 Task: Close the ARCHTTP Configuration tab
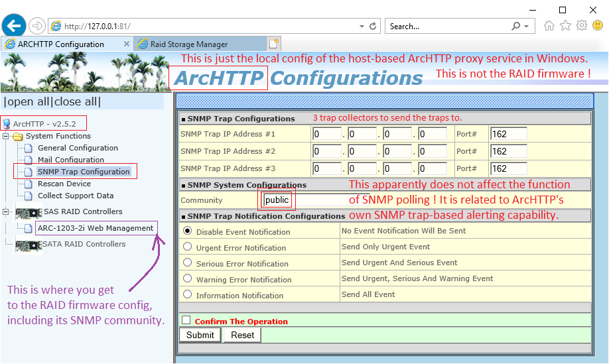(126, 44)
